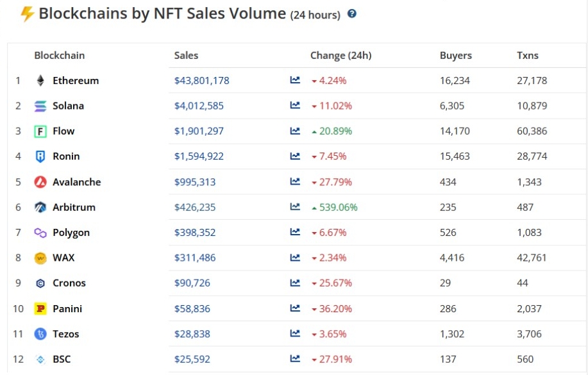Open the WAX blockchain link
This screenshot has height=375, width=588.
(63, 258)
